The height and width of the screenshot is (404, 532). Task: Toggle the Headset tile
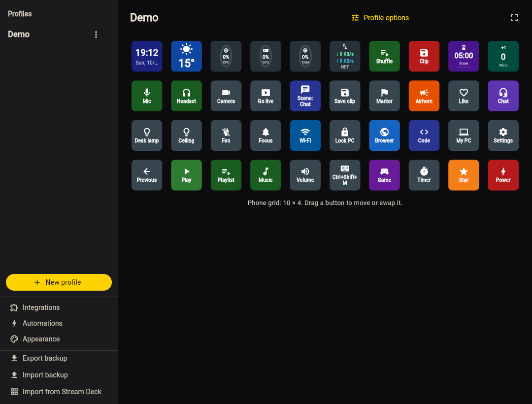click(x=186, y=96)
